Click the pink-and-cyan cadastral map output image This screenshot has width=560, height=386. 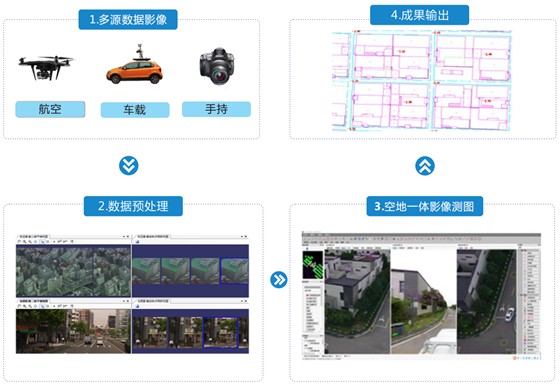point(422,81)
